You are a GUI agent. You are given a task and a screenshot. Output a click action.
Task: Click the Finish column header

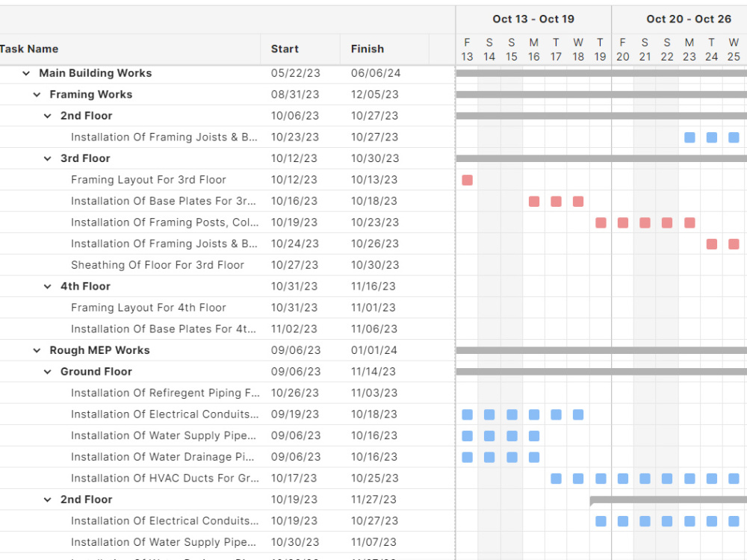coord(368,49)
